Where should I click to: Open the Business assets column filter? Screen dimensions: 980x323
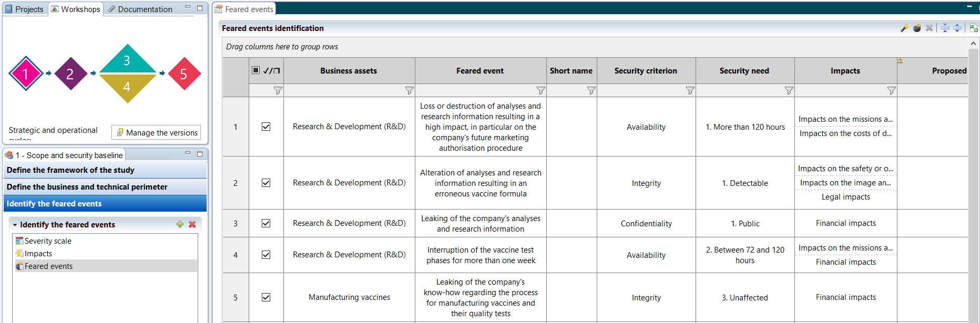409,91
